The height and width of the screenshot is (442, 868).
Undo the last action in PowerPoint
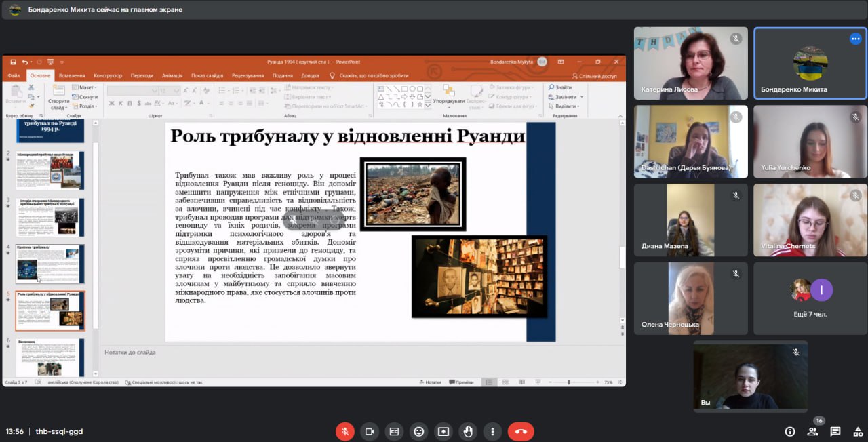[x=24, y=62]
